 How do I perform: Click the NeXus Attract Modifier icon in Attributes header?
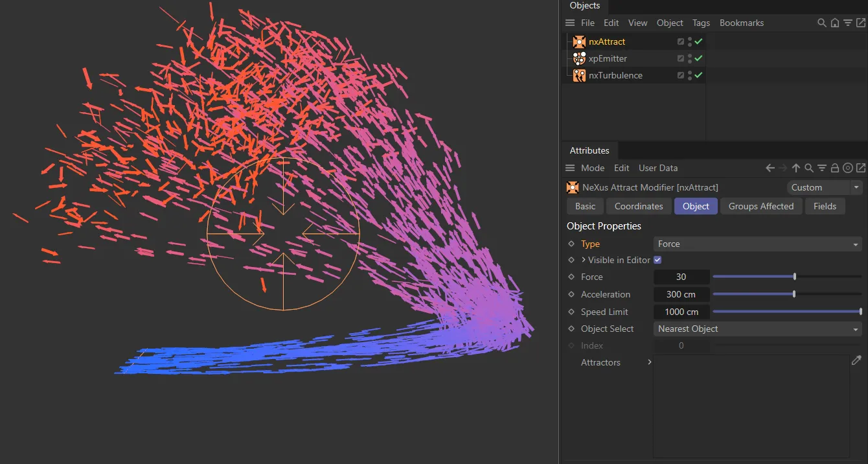(x=573, y=187)
